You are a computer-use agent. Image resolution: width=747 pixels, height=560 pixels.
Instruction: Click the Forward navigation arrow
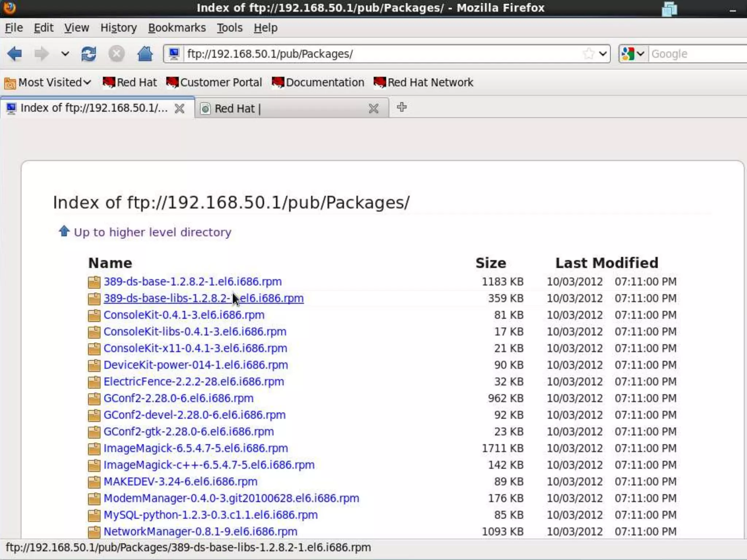tap(41, 54)
